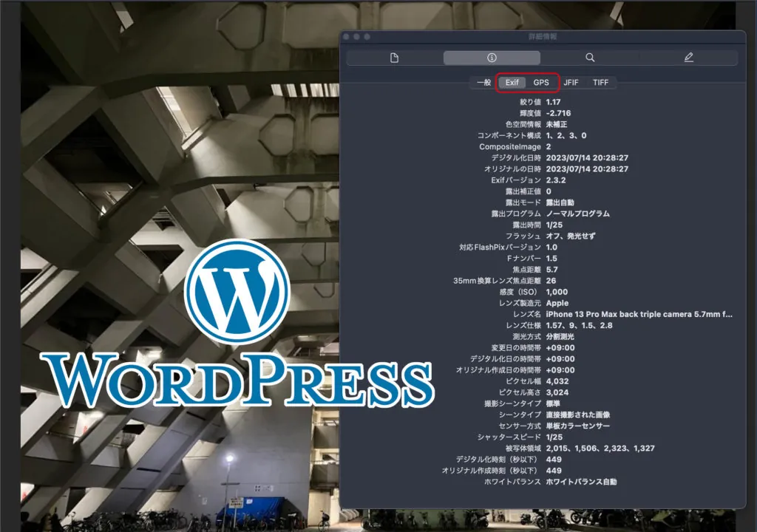
Task: Select the デジタル化日時 timestamp value
Action: click(x=587, y=158)
